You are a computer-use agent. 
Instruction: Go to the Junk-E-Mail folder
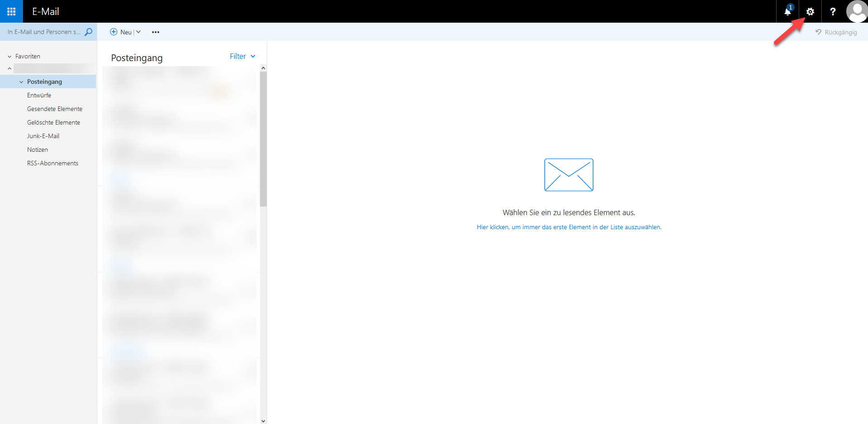pyautogui.click(x=43, y=136)
